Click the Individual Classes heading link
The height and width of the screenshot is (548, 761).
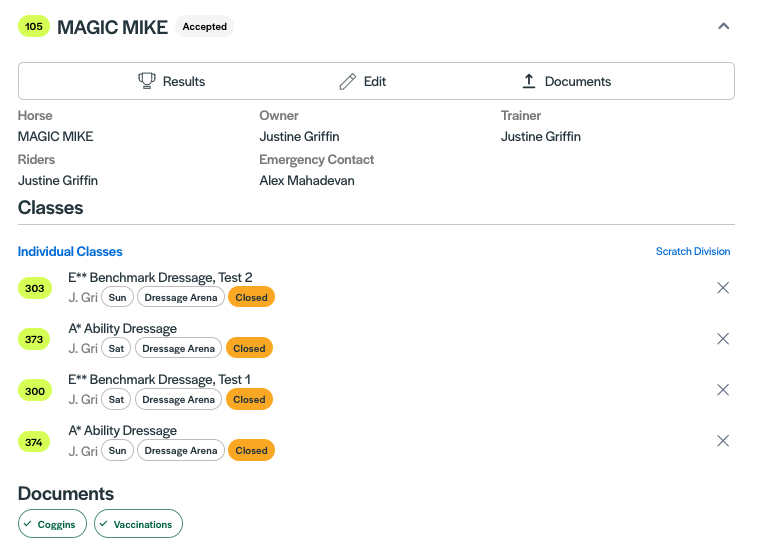[70, 251]
